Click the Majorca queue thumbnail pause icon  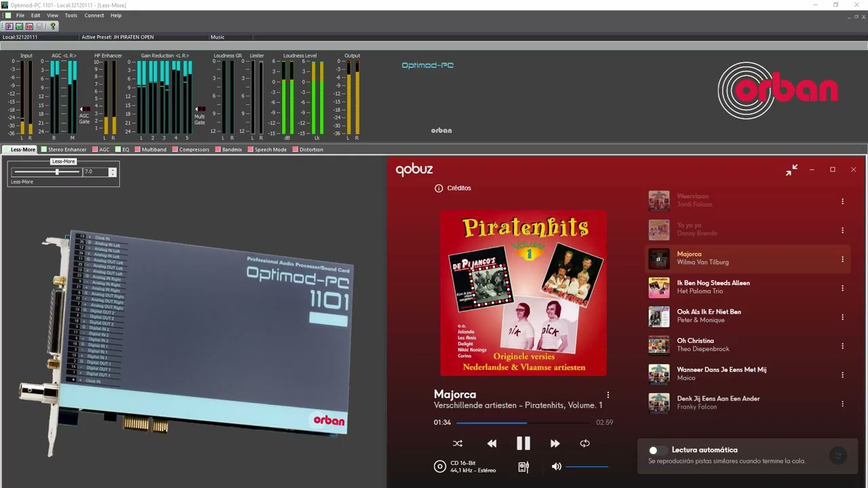(x=658, y=259)
